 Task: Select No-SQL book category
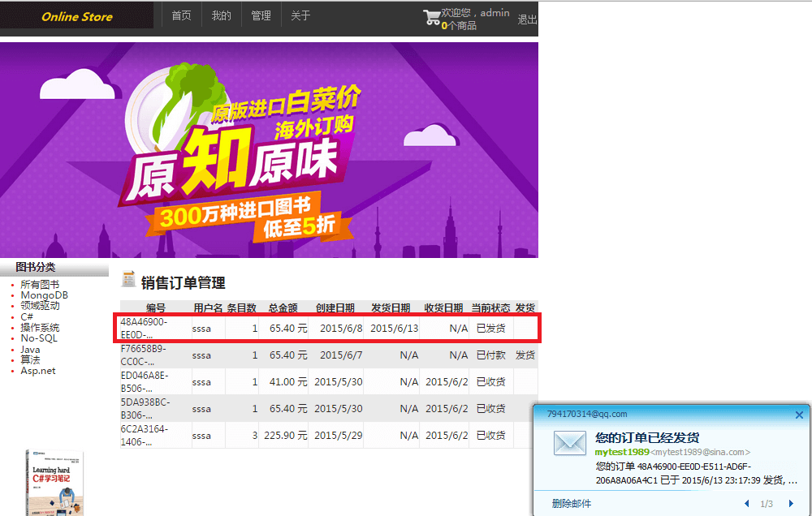[x=39, y=338]
